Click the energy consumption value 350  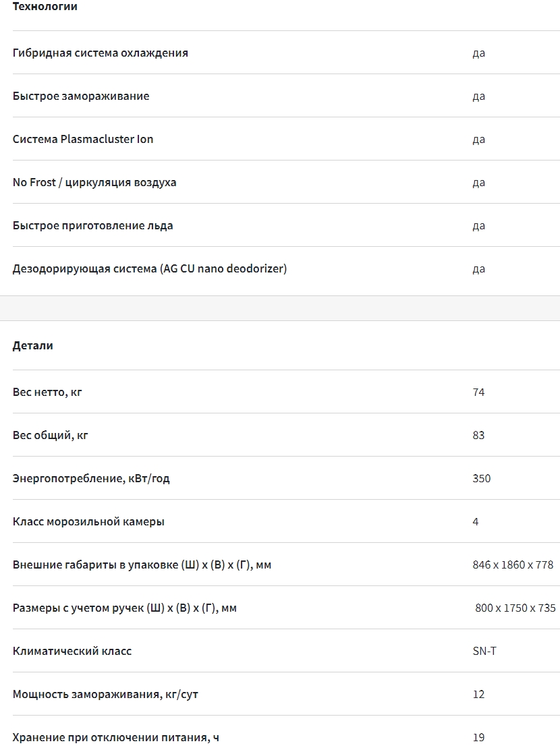click(x=482, y=478)
